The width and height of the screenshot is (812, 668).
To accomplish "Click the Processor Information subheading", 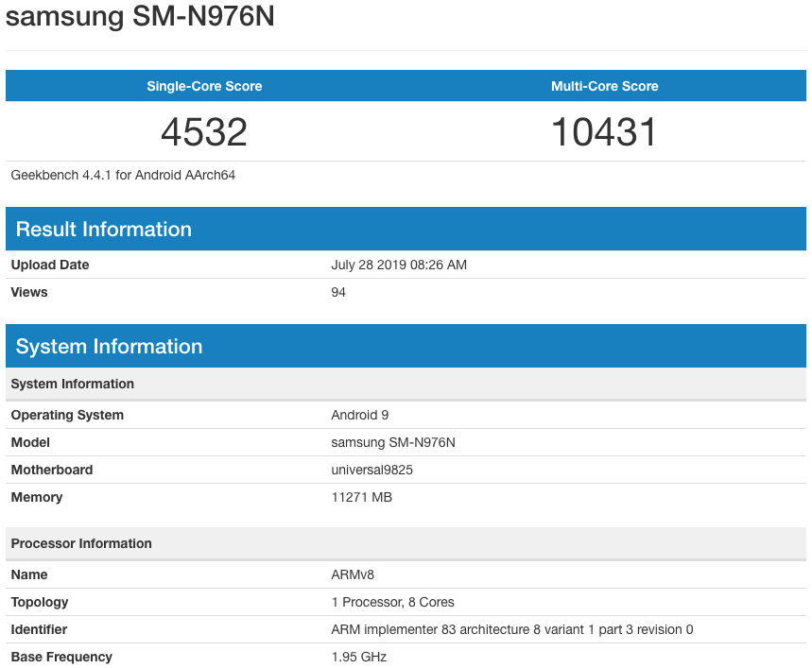I will click(x=81, y=543).
